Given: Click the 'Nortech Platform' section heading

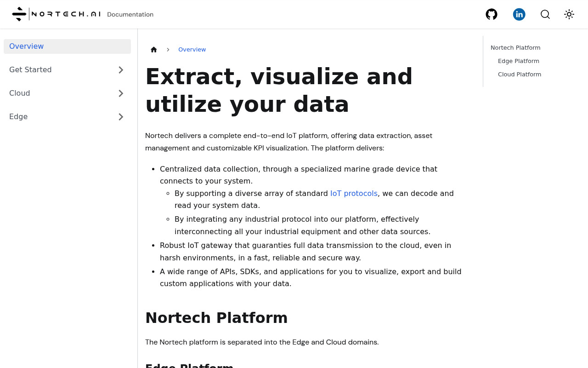Looking at the screenshot, I should point(216,318).
